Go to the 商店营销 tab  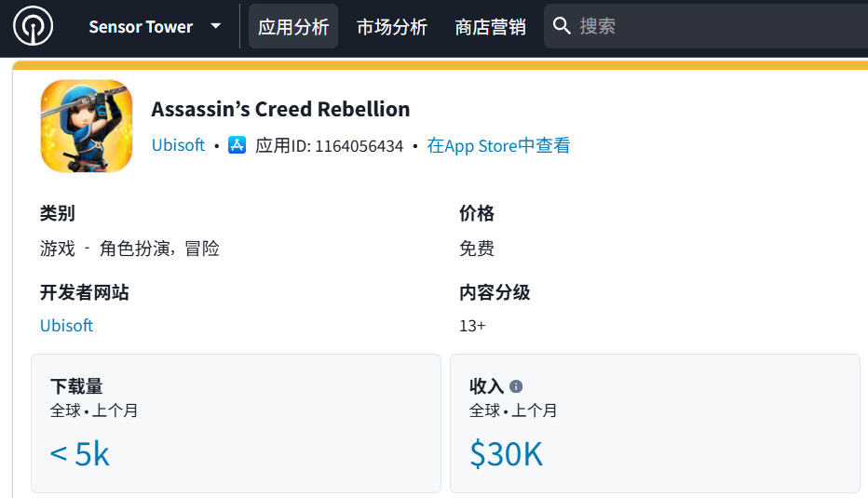click(491, 27)
